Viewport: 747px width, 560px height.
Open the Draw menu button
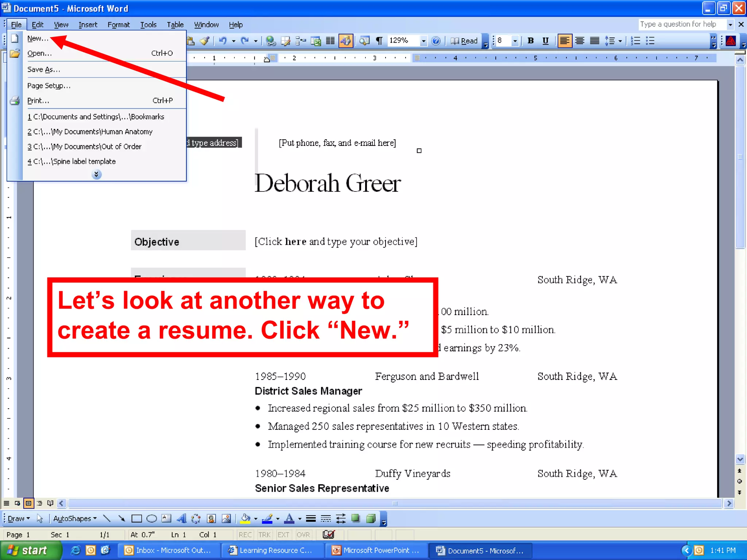[x=19, y=518]
